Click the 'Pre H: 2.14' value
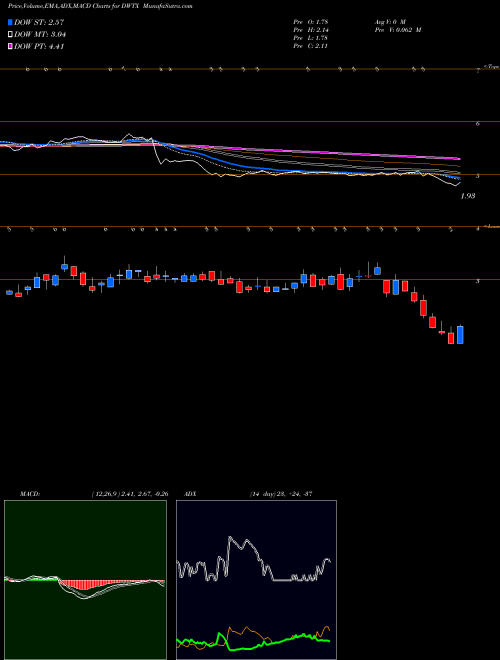Screen dimensions: 500x660 click(311, 30)
